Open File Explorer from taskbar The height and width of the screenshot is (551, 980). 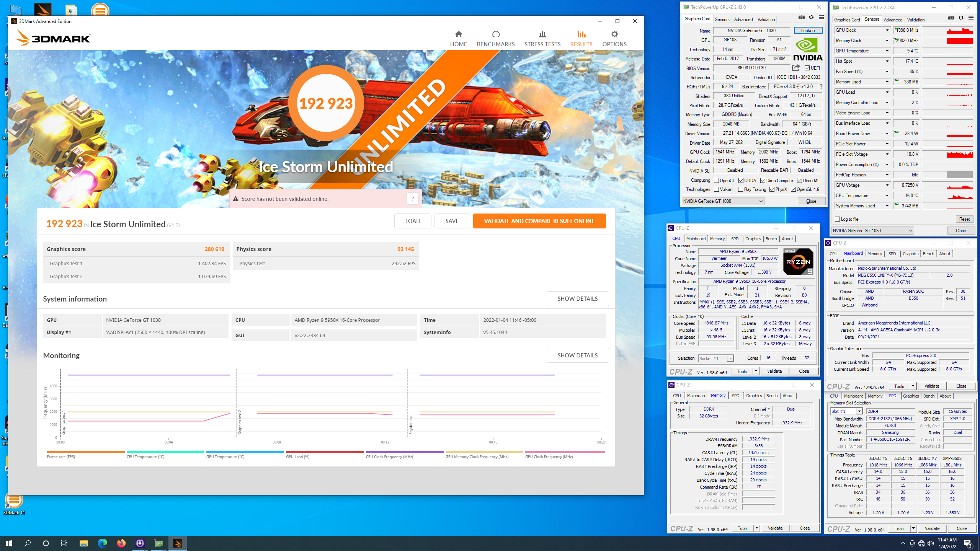click(83, 543)
